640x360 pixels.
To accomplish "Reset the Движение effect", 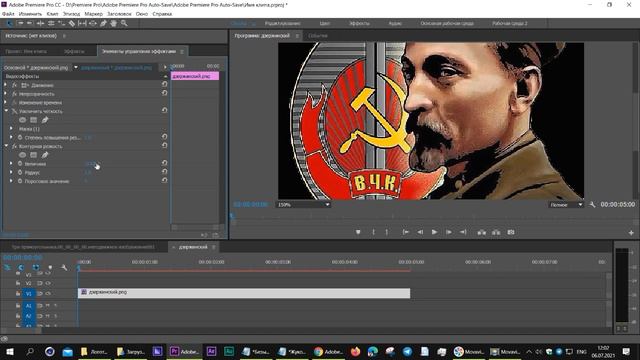I will pyautogui.click(x=164, y=84).
